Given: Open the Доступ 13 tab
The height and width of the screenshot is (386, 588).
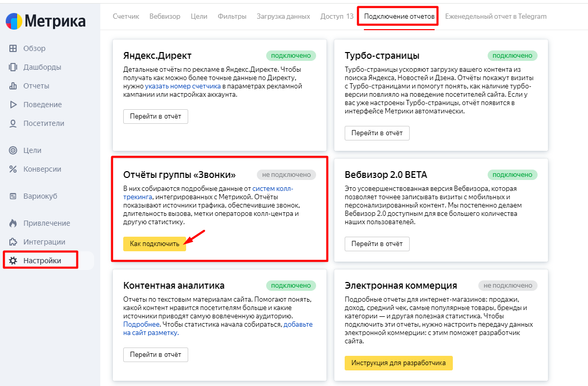Looking at the screenshot, I should pyautogui.click(x=337, y=17).
